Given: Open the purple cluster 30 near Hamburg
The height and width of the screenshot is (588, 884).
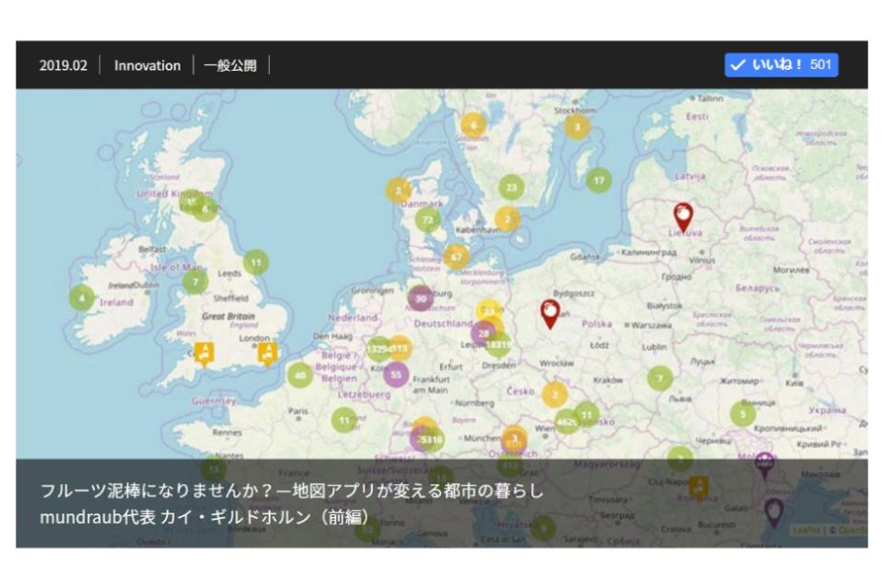Looking at the screenshot, I should (x=421, y=298).
